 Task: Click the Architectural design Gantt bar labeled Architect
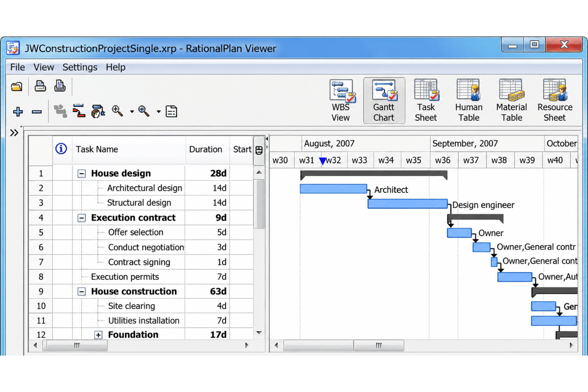333,189
